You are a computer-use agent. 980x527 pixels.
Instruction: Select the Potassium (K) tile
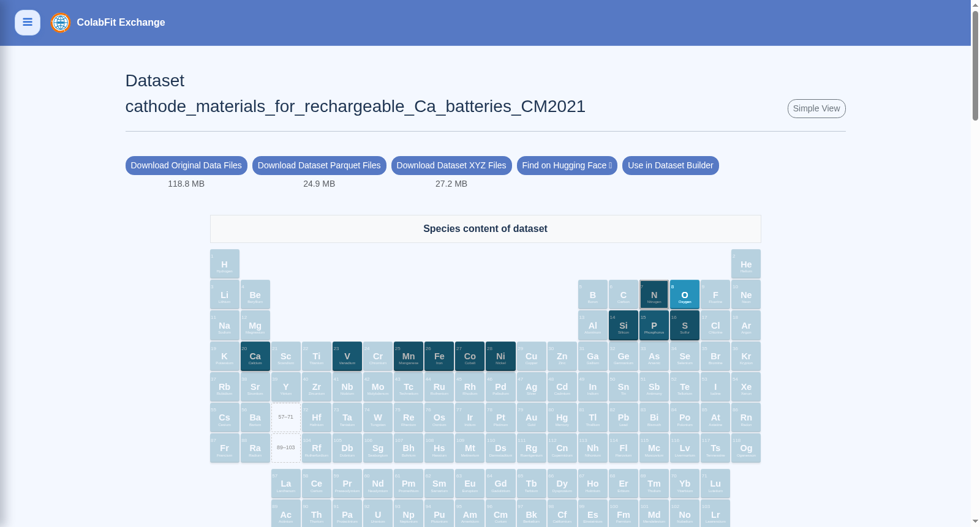tap(225, 356)
